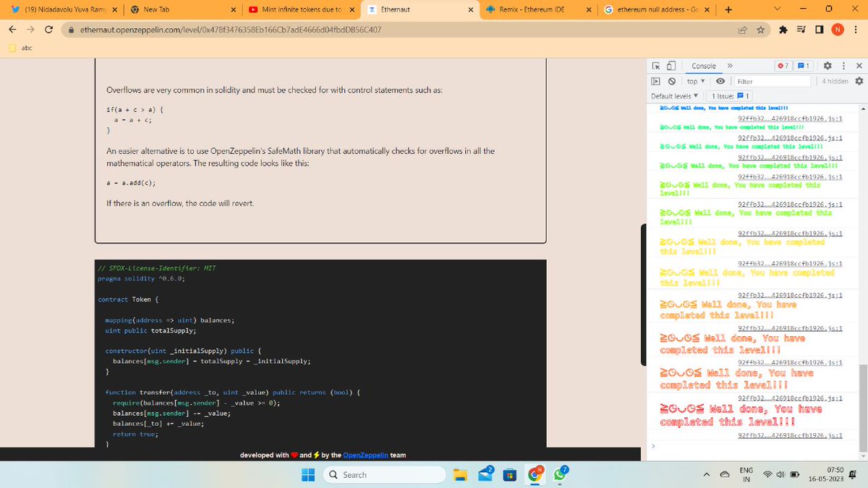The image size is (868, 488).
Task: Close the DevTools panel
Action: 858,66
